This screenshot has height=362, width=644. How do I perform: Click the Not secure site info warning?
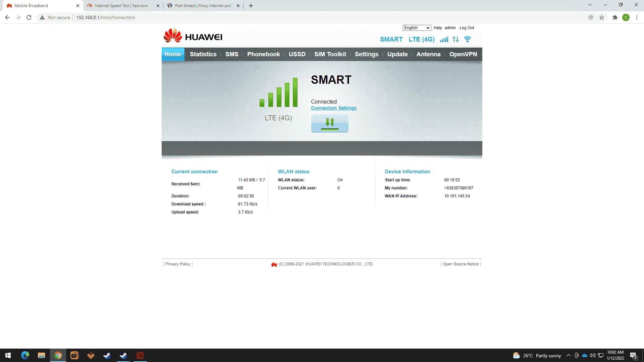tap(55, 17)
